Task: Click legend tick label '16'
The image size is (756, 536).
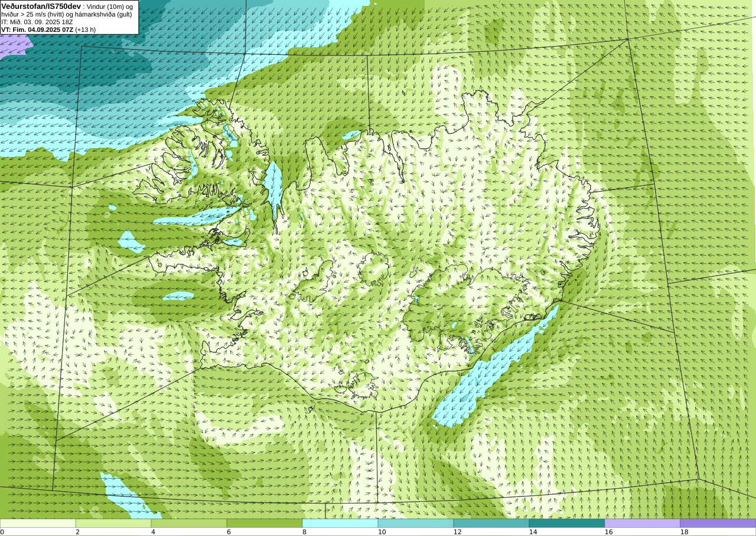Action: (609, 532)
